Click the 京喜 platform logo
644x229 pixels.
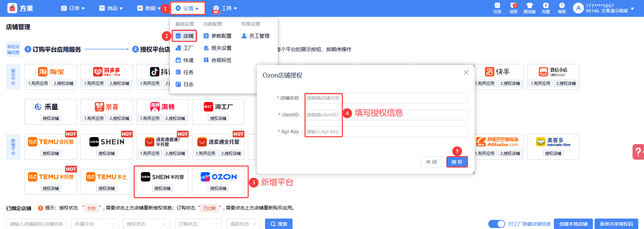pyautogui.click(x=107, y=107)
